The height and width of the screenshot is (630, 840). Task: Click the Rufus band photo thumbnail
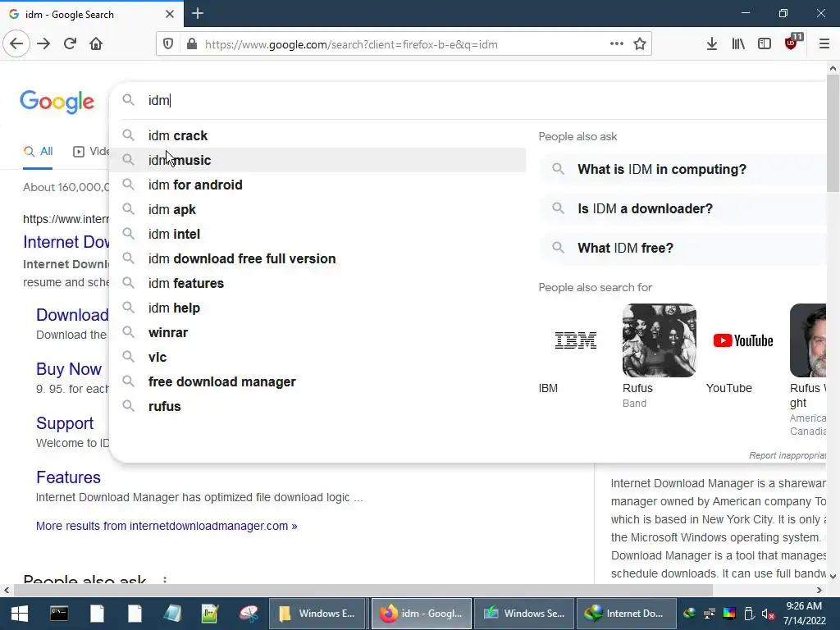coord(659,340)
